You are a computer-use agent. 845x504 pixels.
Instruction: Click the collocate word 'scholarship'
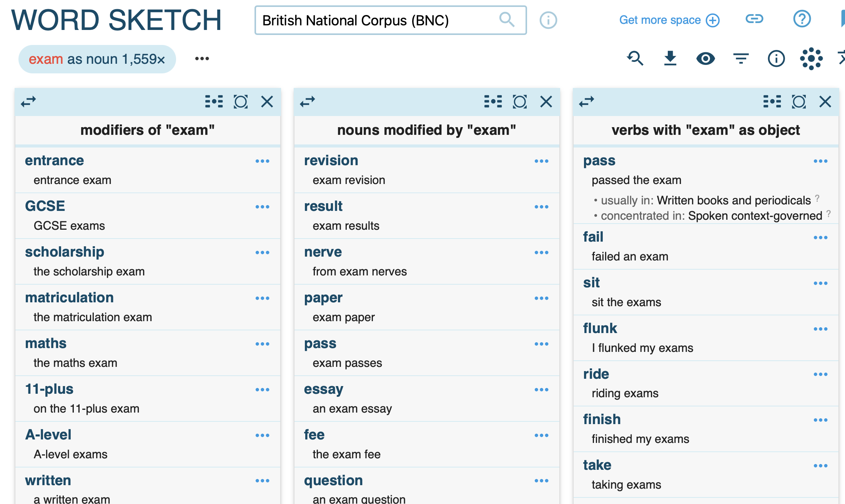pyautogui.click(x=65, y=252)
